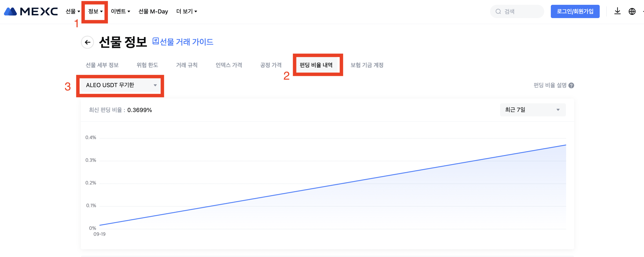Click the 로그인/회원가입 button
The width and height of the screenshot is (644, 257).
[575, 11]
